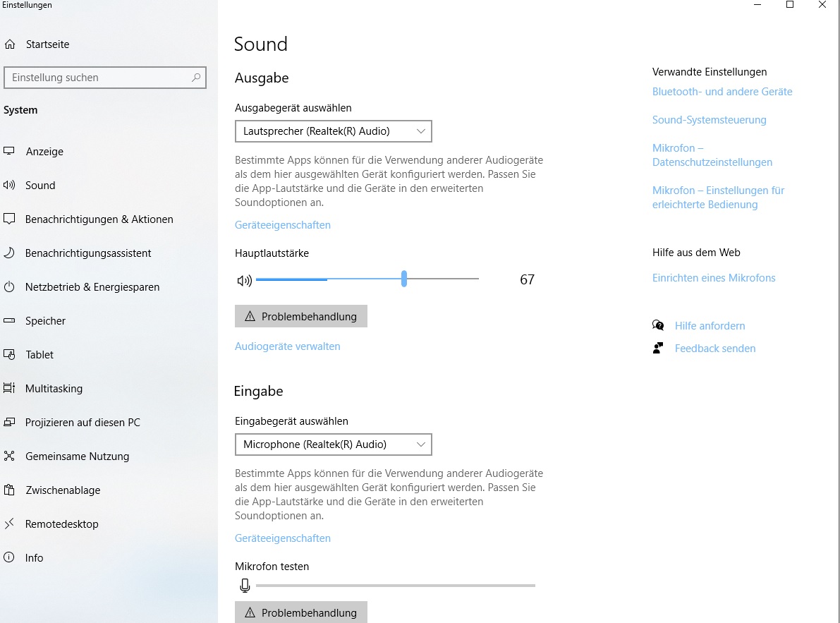Click the Speicher drive icon

pyautogui.click(x=9, y=320)
